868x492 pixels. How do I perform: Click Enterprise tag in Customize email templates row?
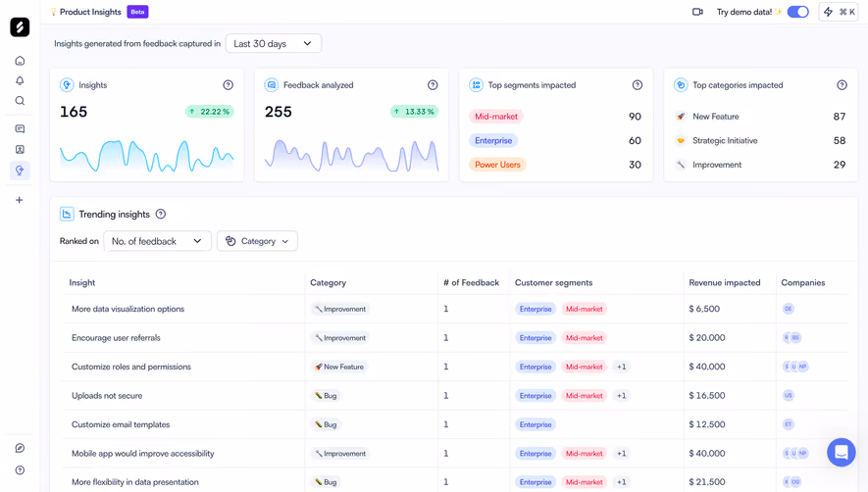[x=536, y=424]
